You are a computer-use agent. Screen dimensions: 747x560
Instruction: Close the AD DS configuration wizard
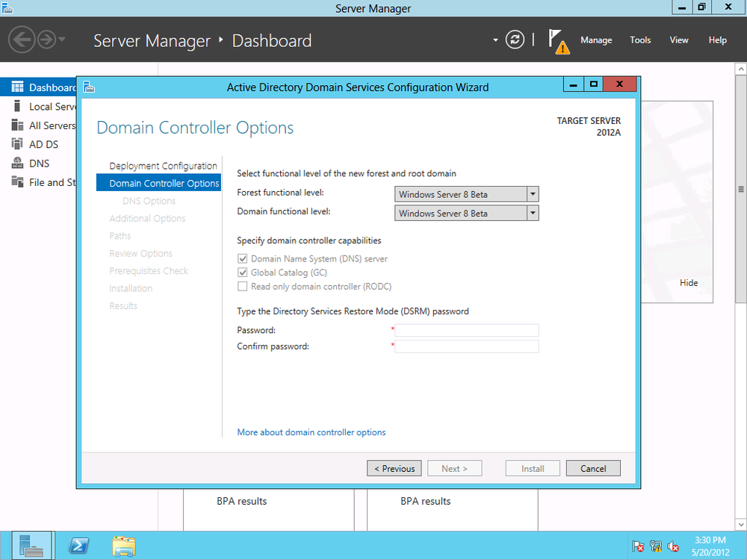pos(619,84)
